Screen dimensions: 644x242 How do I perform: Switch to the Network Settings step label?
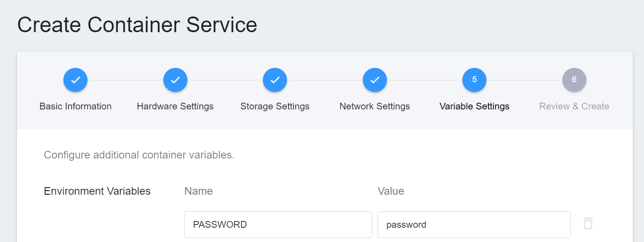tap(375, 106)
